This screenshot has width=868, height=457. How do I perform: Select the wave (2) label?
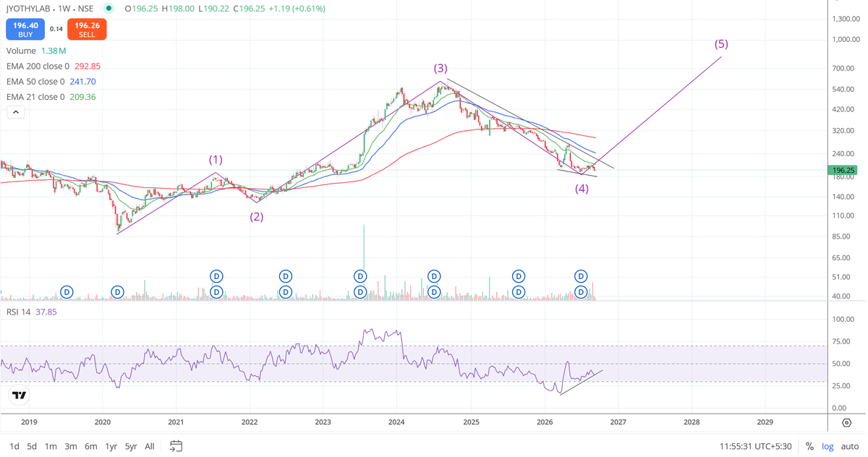(257, 216)
